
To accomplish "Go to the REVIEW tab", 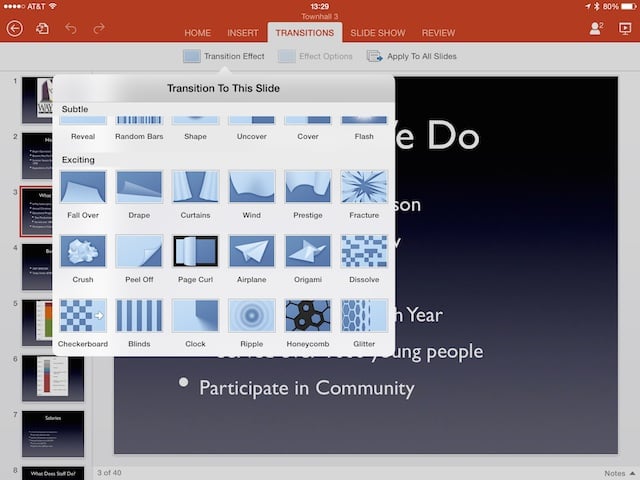I will [438, 33].
